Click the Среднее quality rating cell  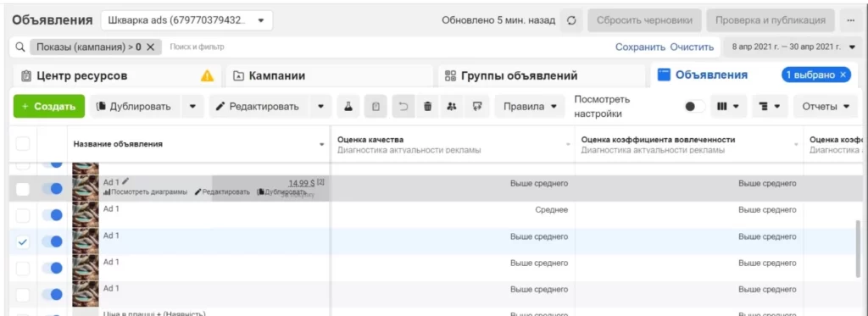pos(551,210)
